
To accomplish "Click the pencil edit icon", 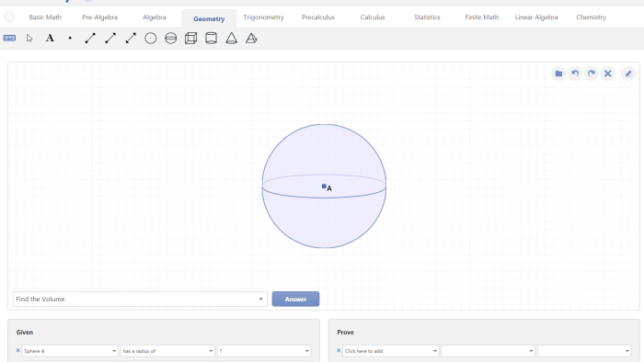I will [x=628, y=74].
